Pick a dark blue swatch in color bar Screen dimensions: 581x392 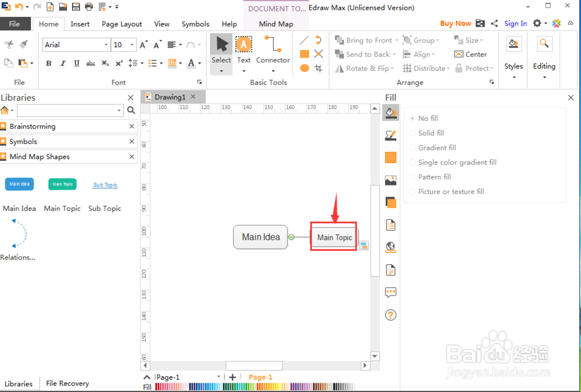click(192, 387)
